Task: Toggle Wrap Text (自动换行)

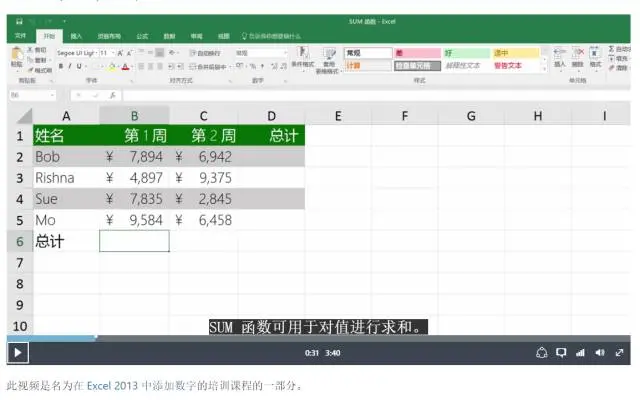Action: [205, 53]
